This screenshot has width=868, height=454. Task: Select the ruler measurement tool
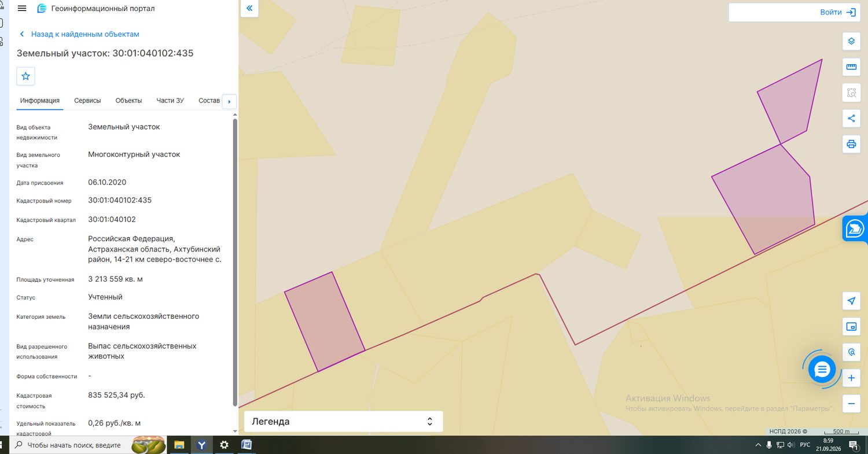tap(851, 67)
